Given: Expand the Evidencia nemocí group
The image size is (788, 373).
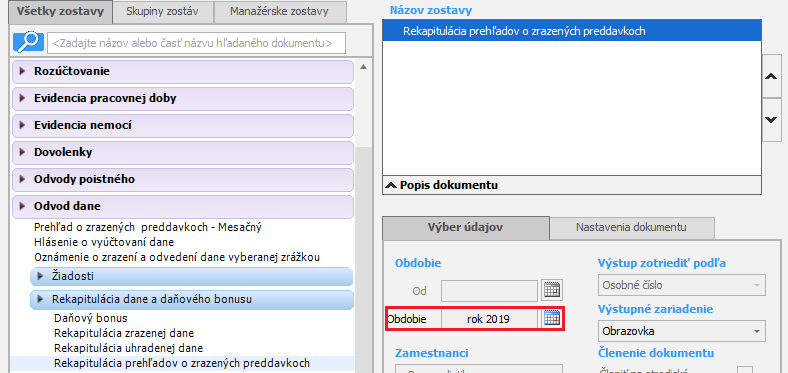Looking at the screenshot, I should [x=183, y=126].
